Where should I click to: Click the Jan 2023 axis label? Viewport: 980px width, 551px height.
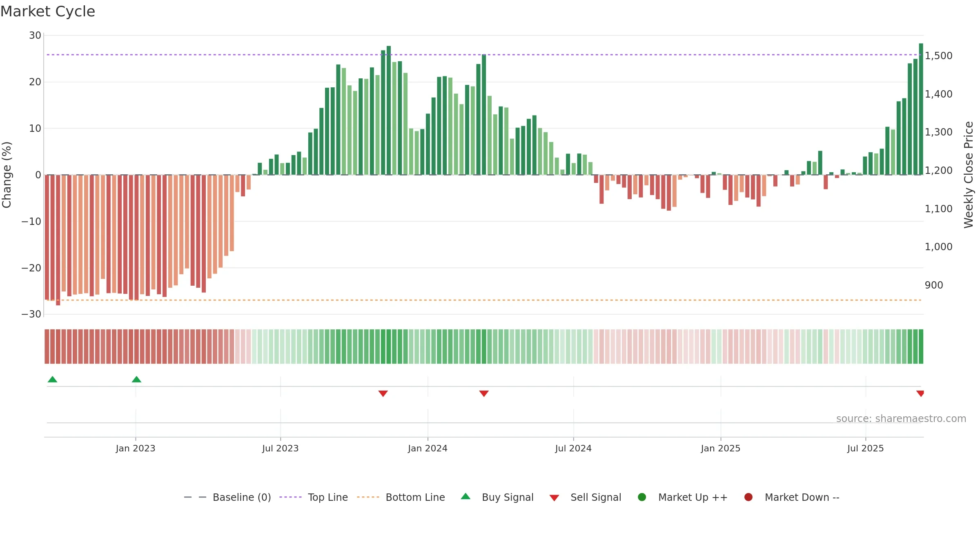coord(136,449)
